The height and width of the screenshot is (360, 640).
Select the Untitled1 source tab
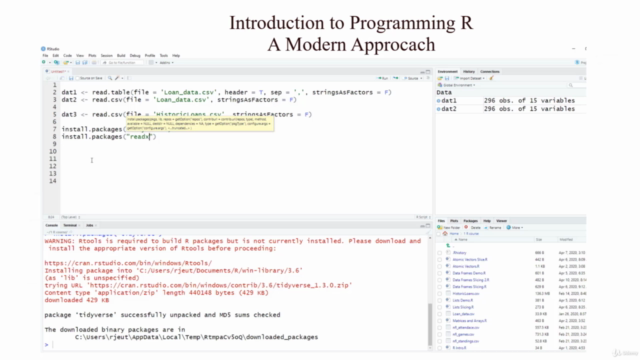tap(58, 71)
